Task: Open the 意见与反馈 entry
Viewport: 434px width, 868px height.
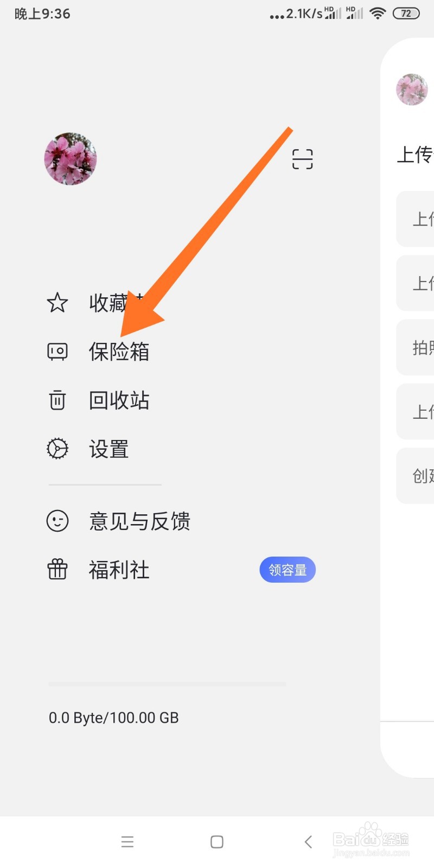Action: tap(139, 521)
